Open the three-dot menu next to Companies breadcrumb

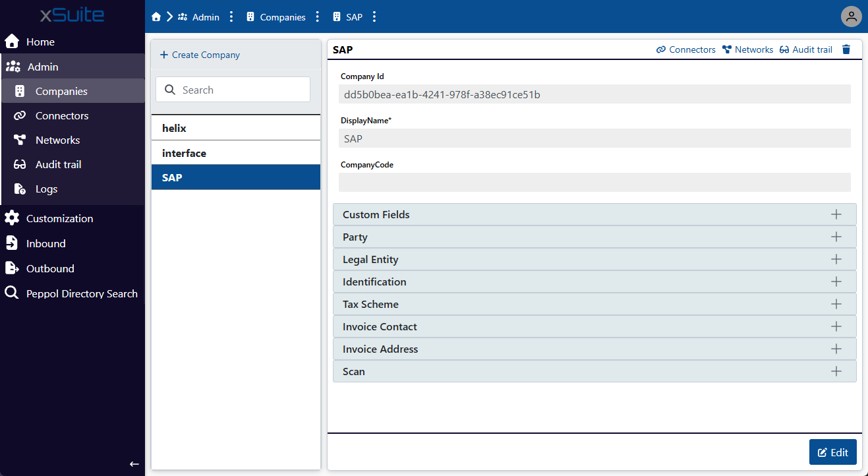pyautogui.click(x=318, y=17)
